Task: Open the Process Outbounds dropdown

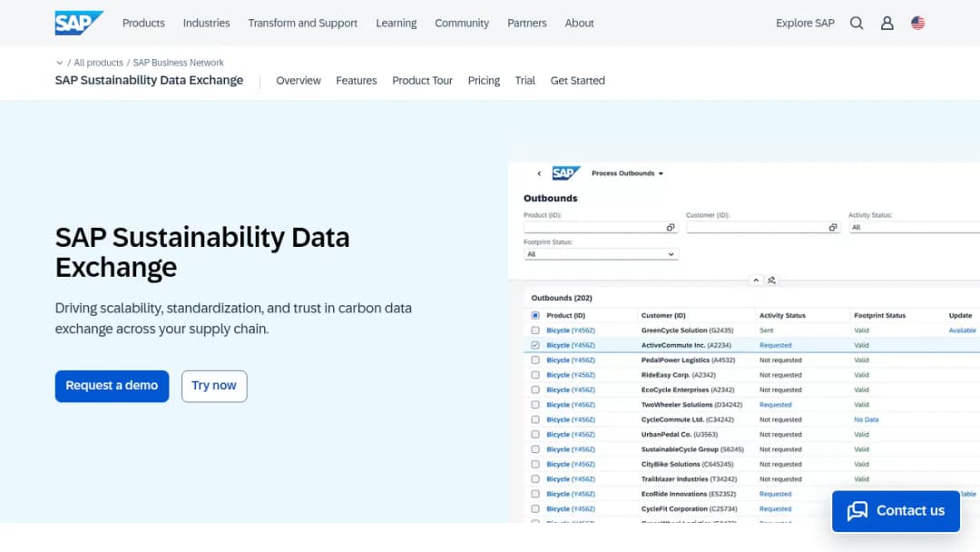Action: coord(627,173)
